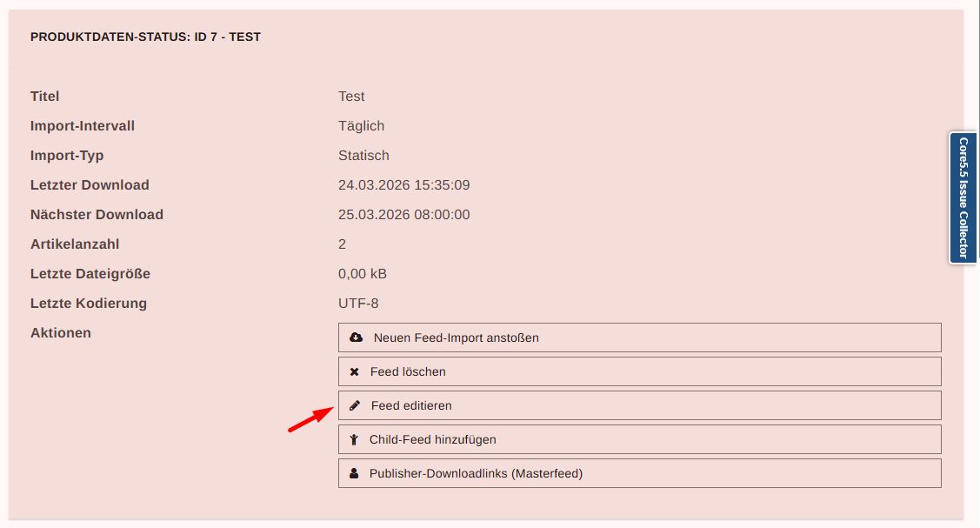This screenshot has width=980, height=528.
Task: Click the user icon beside Publisher-Downloadlinks
Action: (x=354, y=473)
